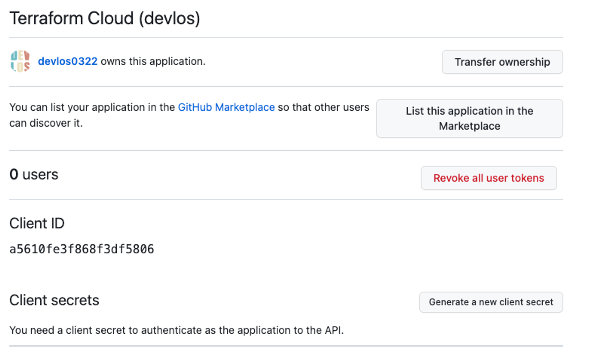
Task: Generate a new client secret
Action: pos(491,302)
